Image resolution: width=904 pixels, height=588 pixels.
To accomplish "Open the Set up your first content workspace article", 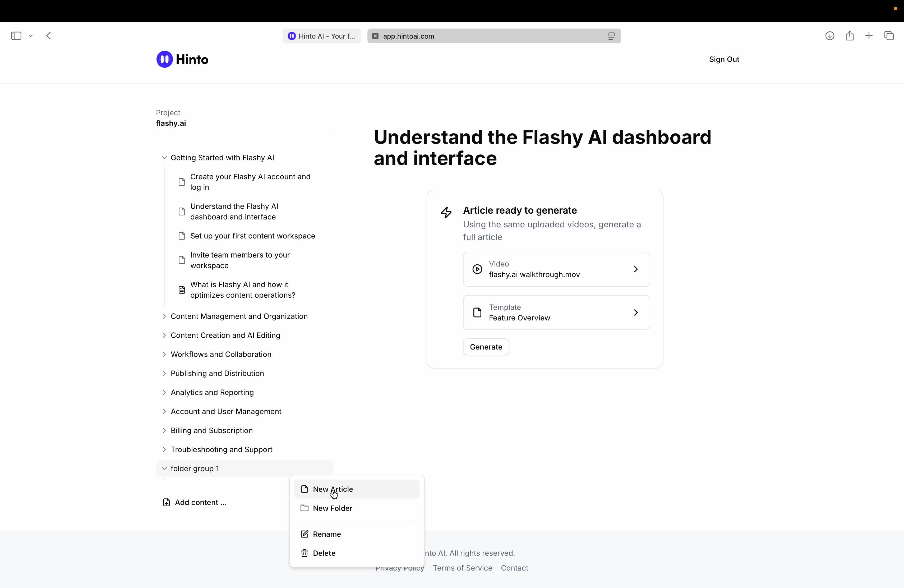I will [x=253, y=236].
